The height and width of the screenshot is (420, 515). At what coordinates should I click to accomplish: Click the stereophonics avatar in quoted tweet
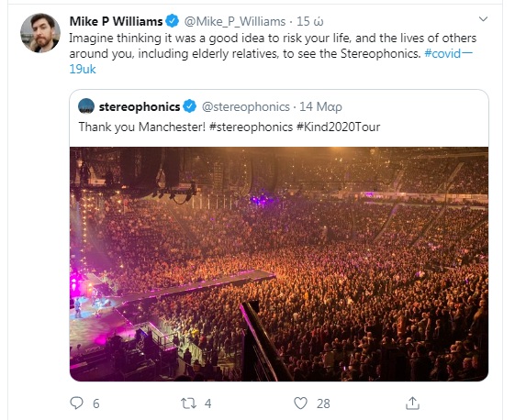pos(86,106)
